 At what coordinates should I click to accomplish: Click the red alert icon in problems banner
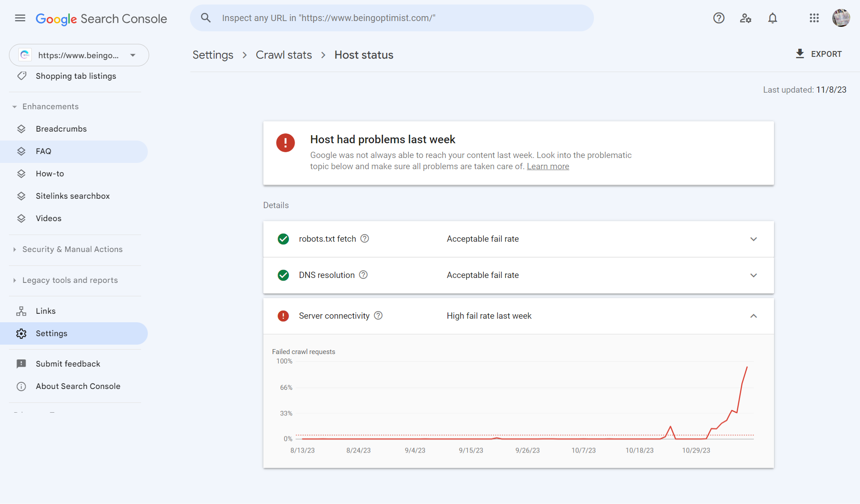285,143
